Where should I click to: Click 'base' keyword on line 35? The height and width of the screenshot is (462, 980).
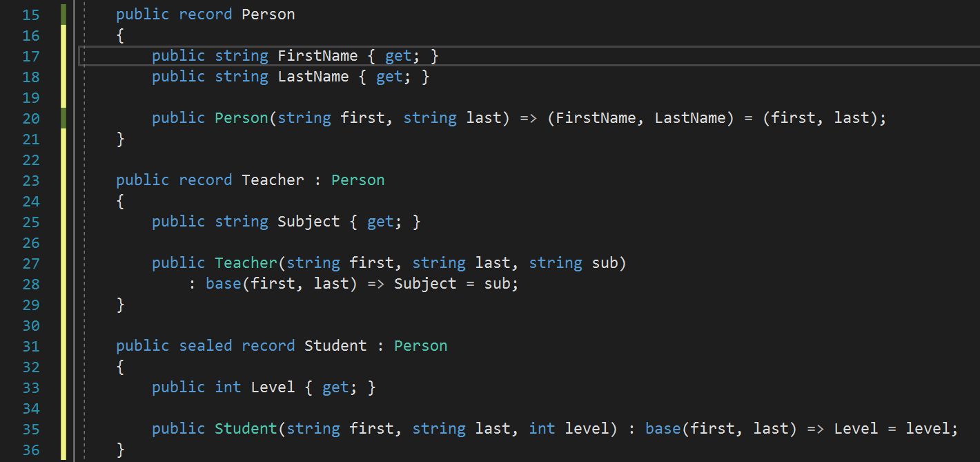663,429
